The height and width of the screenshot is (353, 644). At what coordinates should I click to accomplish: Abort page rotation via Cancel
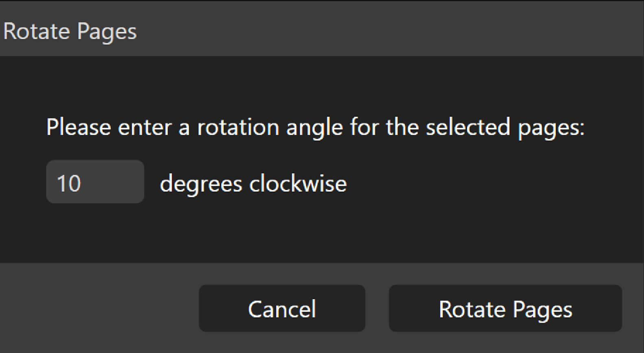pos(282,308)
